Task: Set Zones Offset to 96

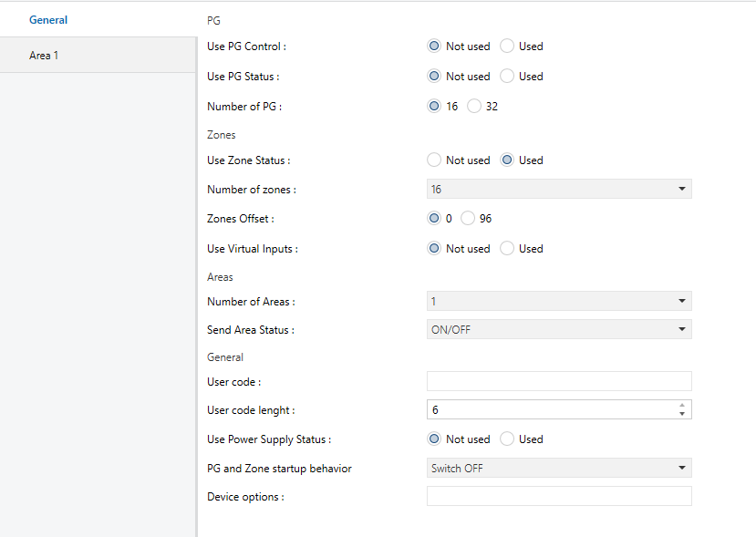Action: pyautogui.click(x=468, y=219)
